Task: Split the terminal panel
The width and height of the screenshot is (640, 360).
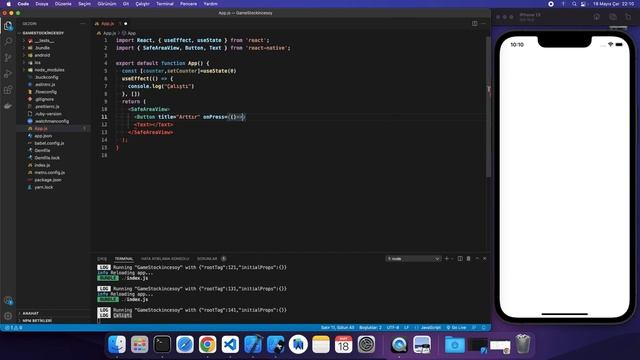Action: coord(460,259)
